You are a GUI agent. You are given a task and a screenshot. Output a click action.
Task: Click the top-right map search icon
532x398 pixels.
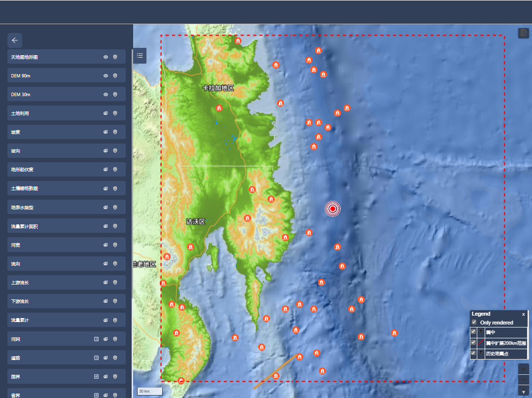(524, 33)
